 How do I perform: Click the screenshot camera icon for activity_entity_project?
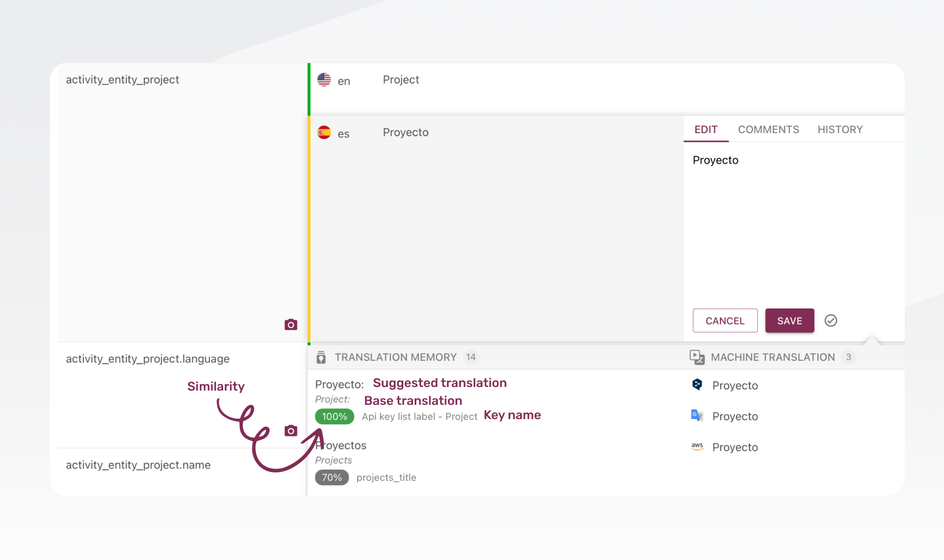(290, 325)
